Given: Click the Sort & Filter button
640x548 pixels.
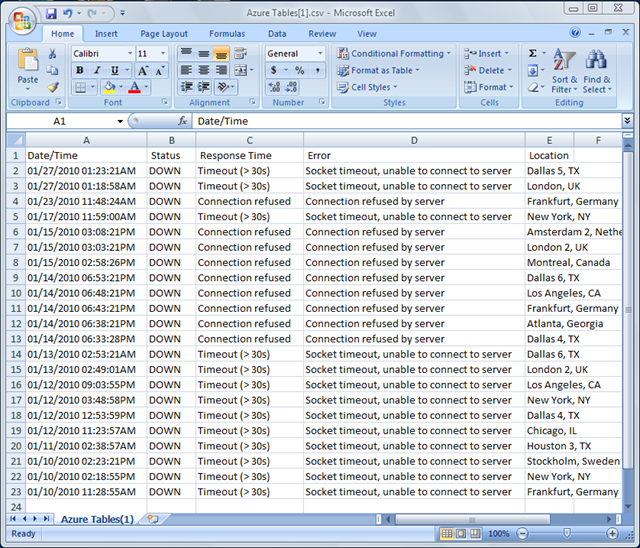Looking at the screenshot, I should (565, 70).
